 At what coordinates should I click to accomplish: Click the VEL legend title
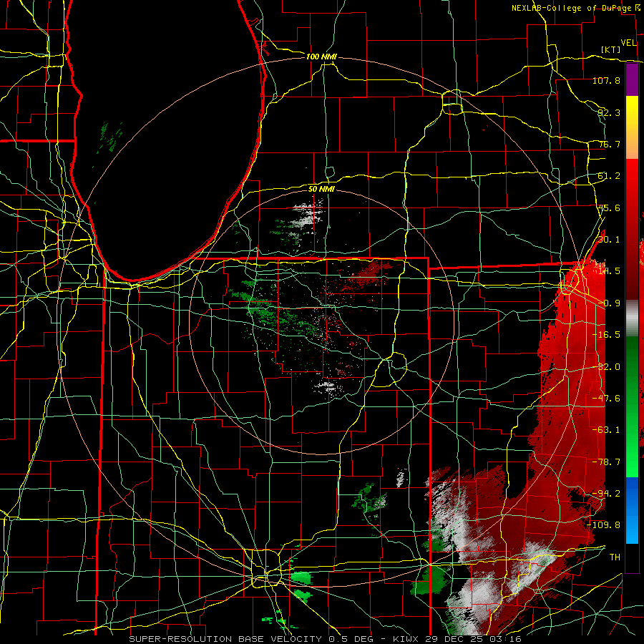tap(628, 43)
